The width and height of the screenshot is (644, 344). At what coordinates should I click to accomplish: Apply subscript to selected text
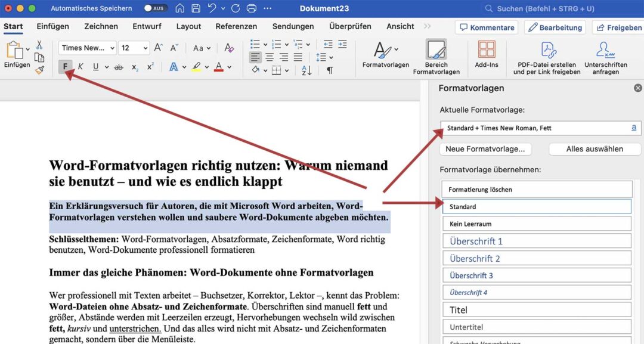tap(135, 66)
